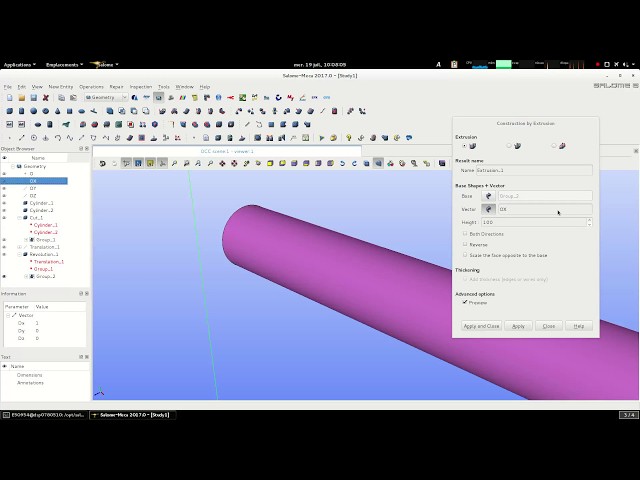Click the Save floppy disk icon
Viewport: 640px width, 480px height.
coord(33,98)
